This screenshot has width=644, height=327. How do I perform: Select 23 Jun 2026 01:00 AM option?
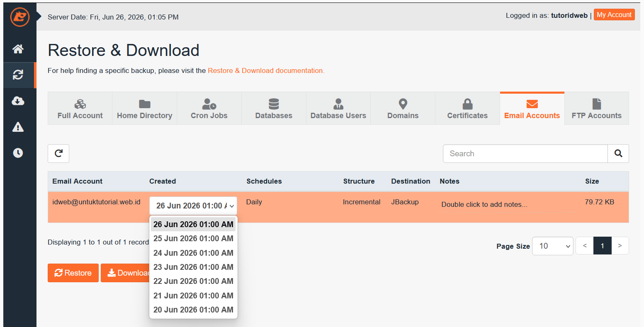[193, 267]
